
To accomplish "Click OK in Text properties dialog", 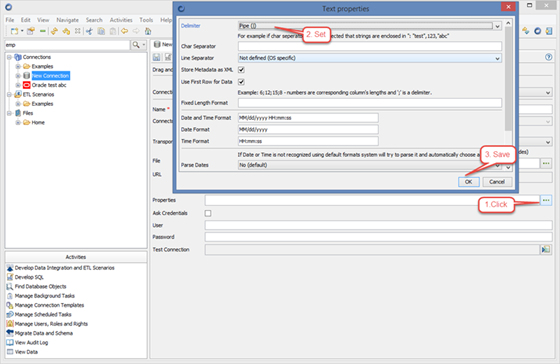I will pos(468,182).
